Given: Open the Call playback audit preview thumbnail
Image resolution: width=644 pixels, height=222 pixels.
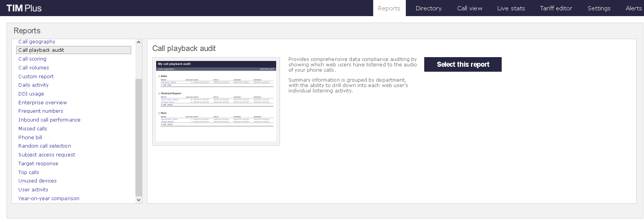Looking at the screenshot, I should [216, 101].
